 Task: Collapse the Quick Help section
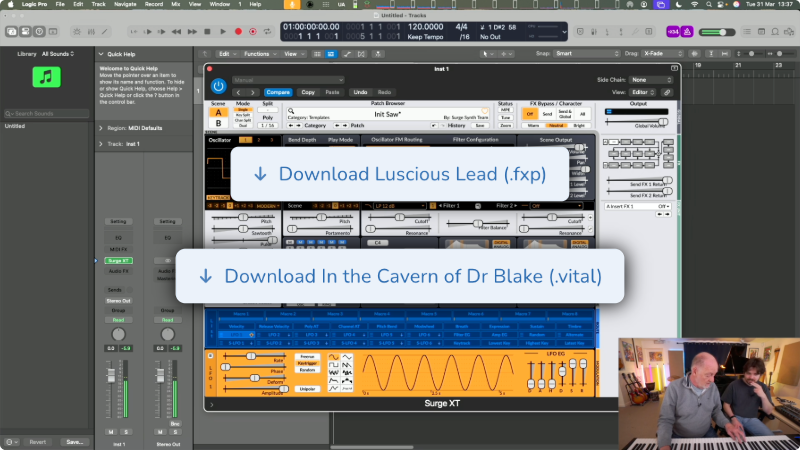[x=101, y=54]
